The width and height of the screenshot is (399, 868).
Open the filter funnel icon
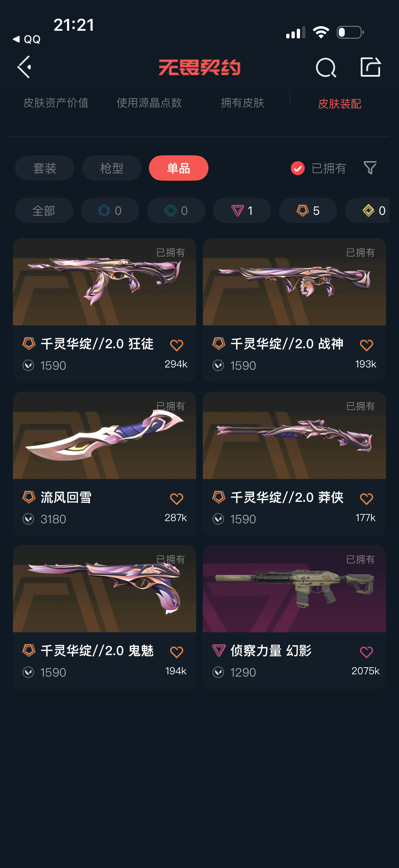click(370, 168)
